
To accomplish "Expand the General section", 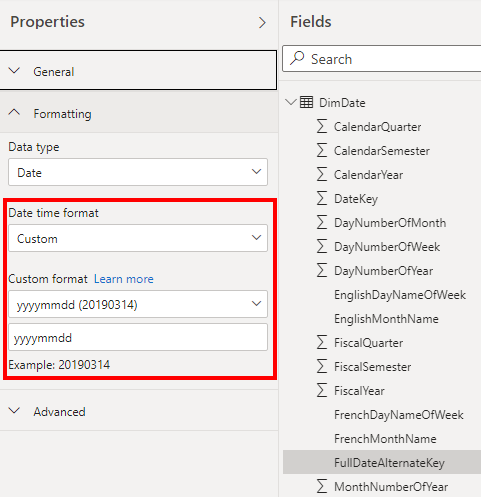I will point(138,70).
